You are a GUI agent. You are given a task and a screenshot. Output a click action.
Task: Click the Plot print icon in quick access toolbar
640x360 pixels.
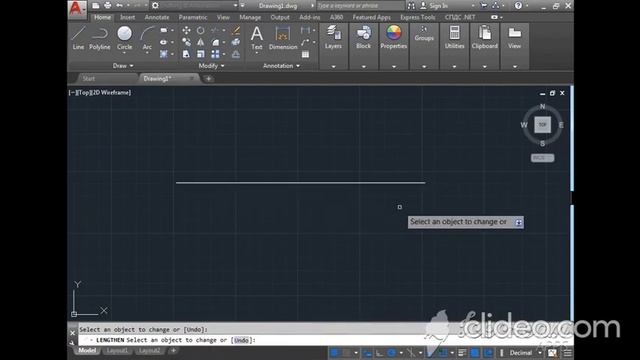[x=107, y=6]
